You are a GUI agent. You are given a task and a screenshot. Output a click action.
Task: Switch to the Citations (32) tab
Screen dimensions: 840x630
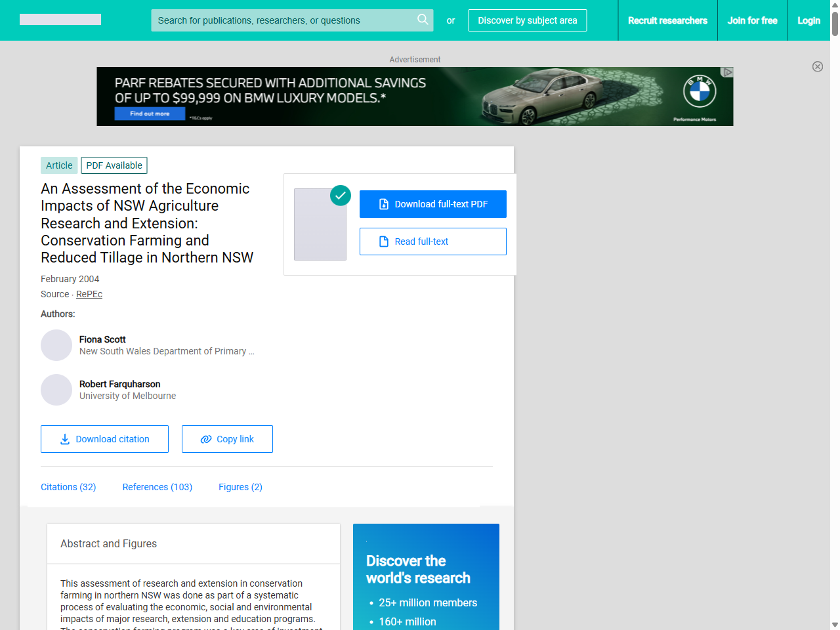(x=68, y=487)
